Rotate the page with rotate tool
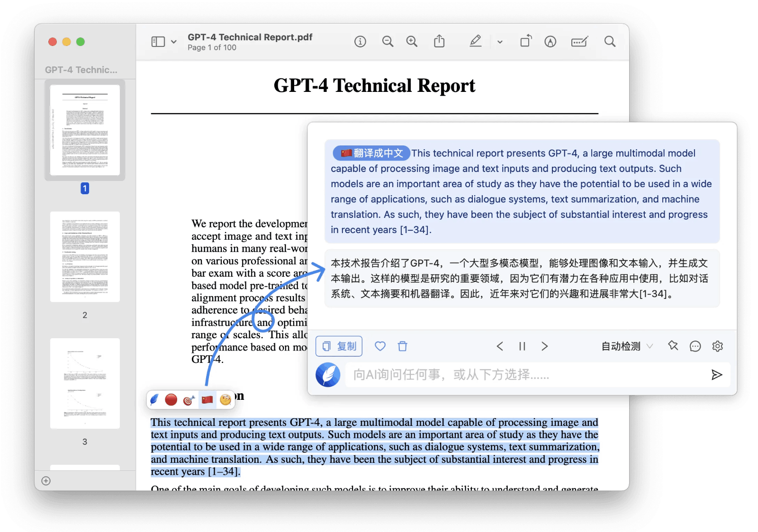Screen dimensions: 758x532 tap(526, 41)
